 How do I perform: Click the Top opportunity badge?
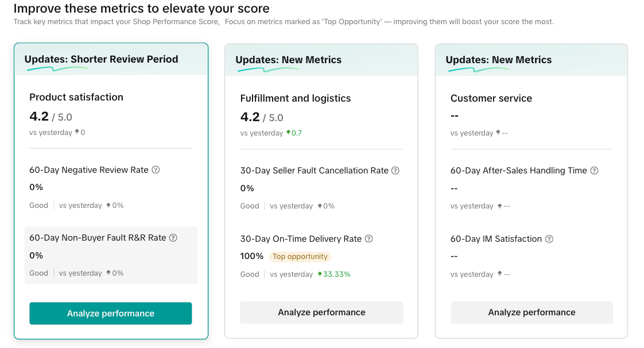click(300, 257)
